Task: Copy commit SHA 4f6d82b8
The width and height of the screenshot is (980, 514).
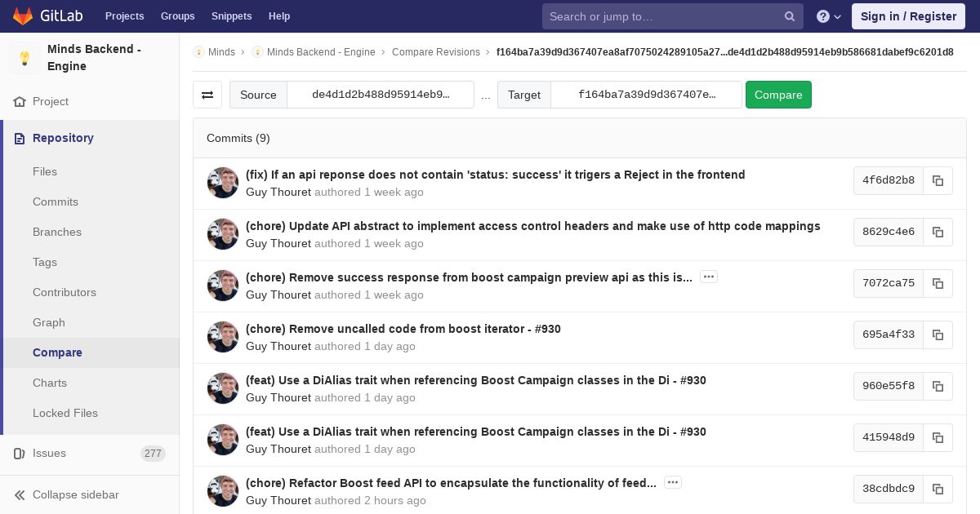Action: (938, 180)
